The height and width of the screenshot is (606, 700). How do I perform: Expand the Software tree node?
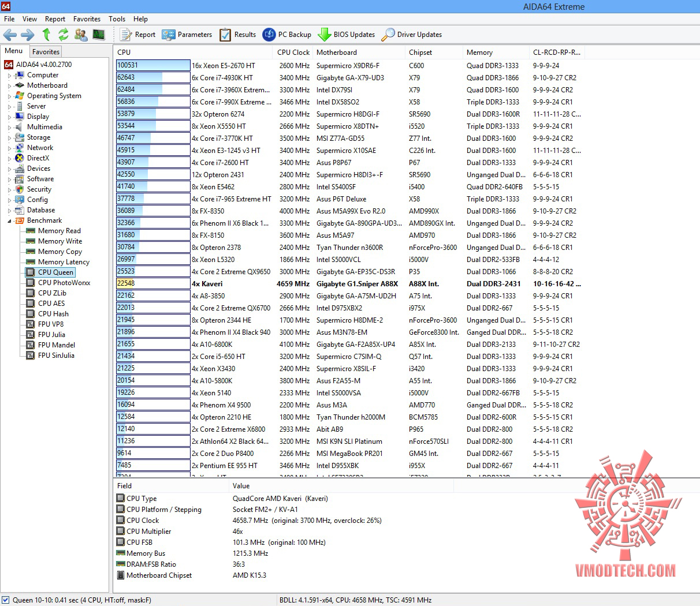(9, 179)
